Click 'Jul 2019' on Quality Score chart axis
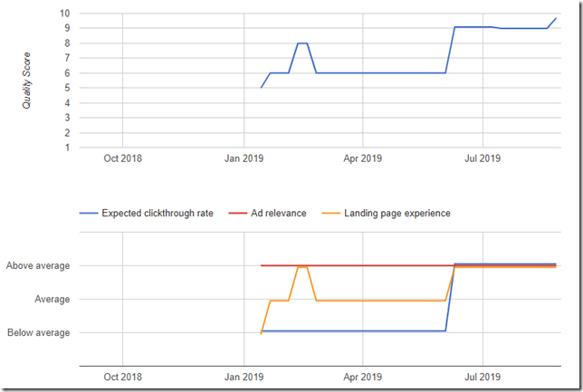 (482, 158)
